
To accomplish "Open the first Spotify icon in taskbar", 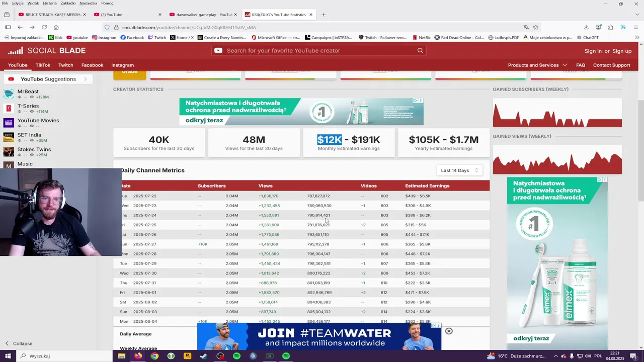I will tap(236, 356).
